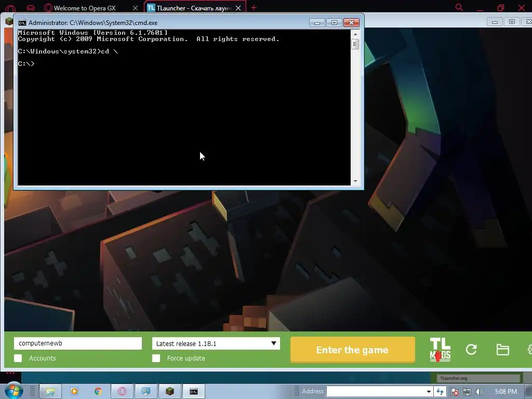Open the TL Mods icon
532x399 pixels.
[440, 350]
